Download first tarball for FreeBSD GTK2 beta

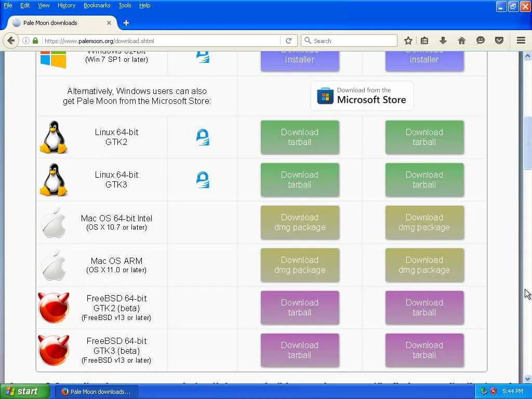300,308
